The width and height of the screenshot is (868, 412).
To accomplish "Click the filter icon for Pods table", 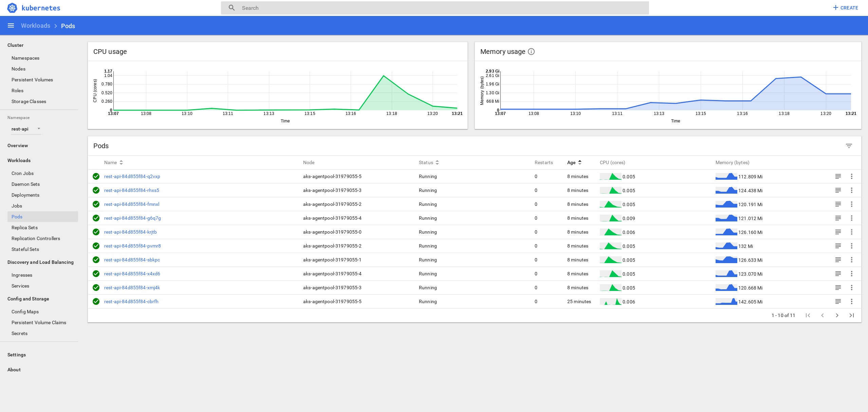I will tap(849, 145).
